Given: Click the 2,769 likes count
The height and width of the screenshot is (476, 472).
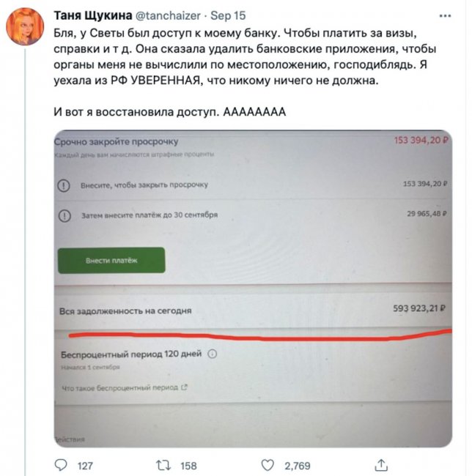Looking at the screenshot, I should [x=298, y=466].
